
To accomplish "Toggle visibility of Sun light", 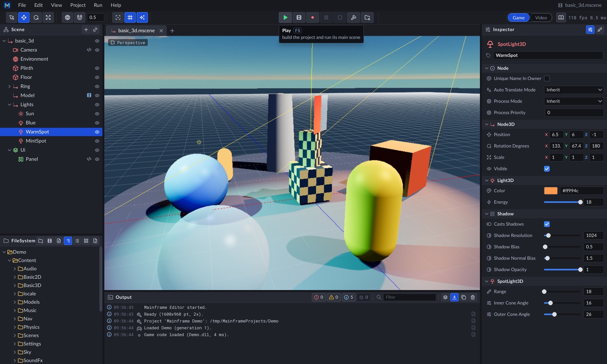I will point(97,114).
